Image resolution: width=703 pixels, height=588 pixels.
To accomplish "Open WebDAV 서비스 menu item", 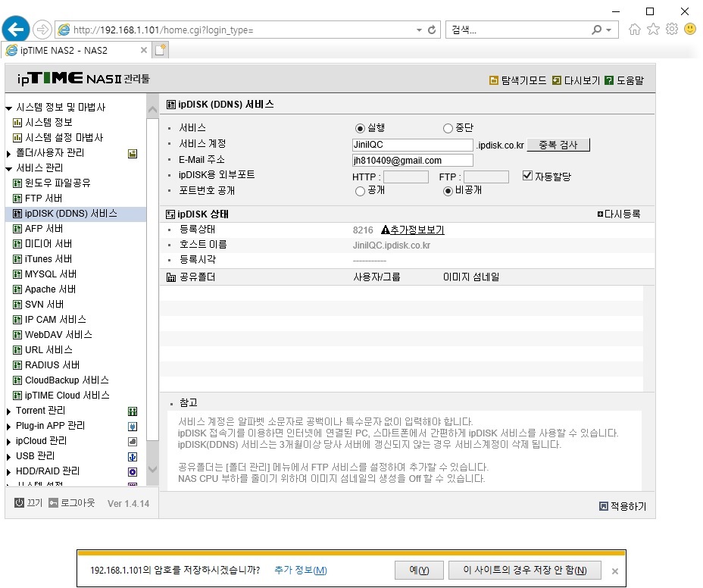I will [58, 335].
